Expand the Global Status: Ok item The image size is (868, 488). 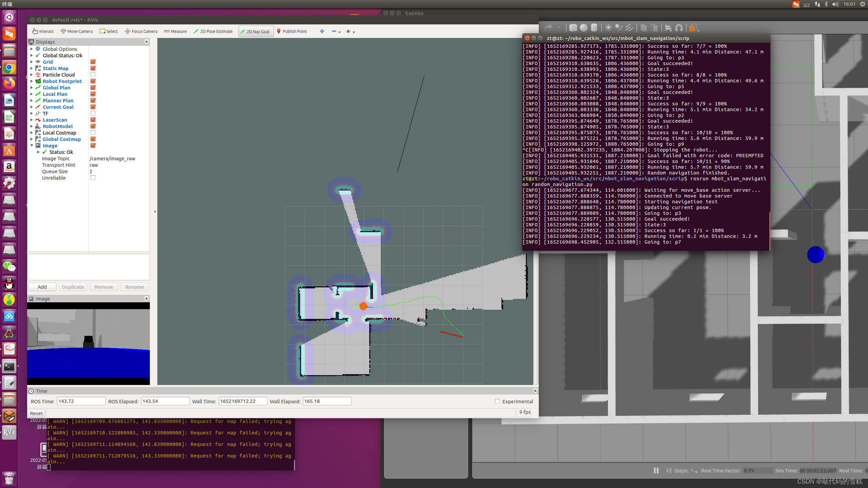point(32,55)
